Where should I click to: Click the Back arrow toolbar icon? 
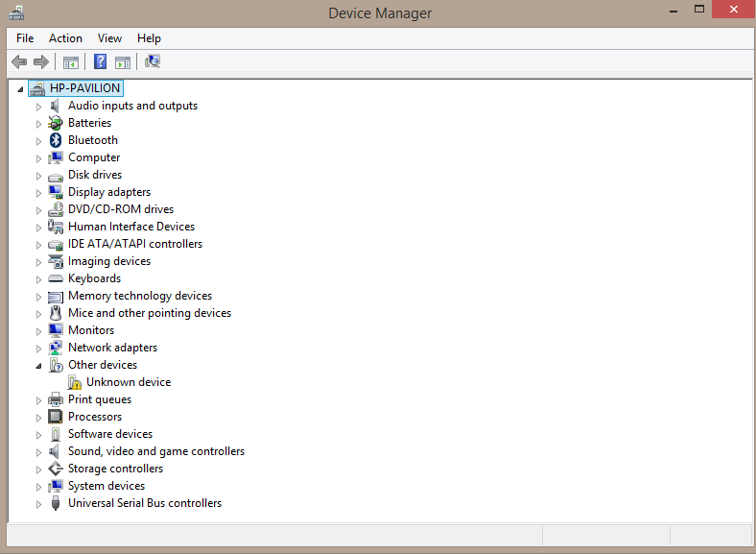point(19,61)
